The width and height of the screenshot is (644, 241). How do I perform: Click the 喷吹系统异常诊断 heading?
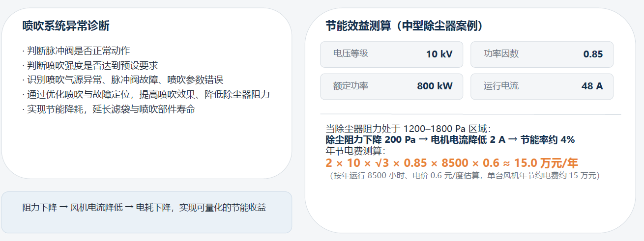pos(66,26)
